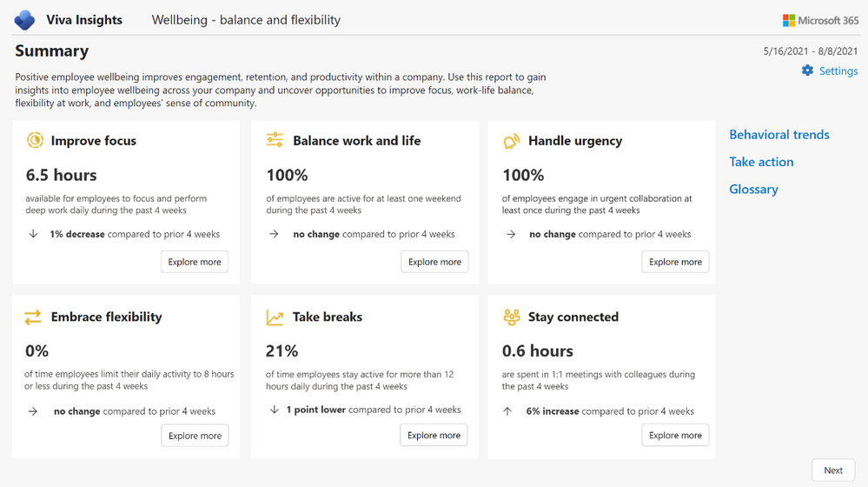This screenshot has height=487, width=868.
Task: Click the Next button
Action: pos(833,470)
